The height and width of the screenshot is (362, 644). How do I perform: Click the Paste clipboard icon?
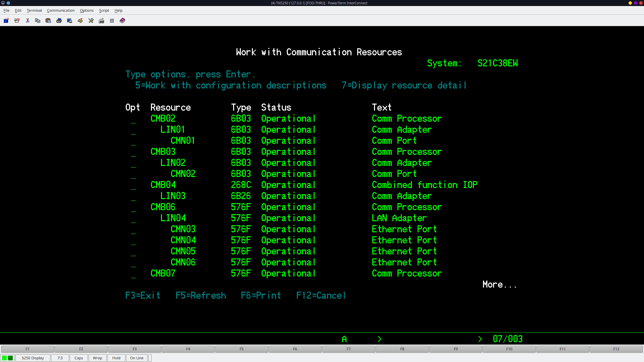[48, 20]
